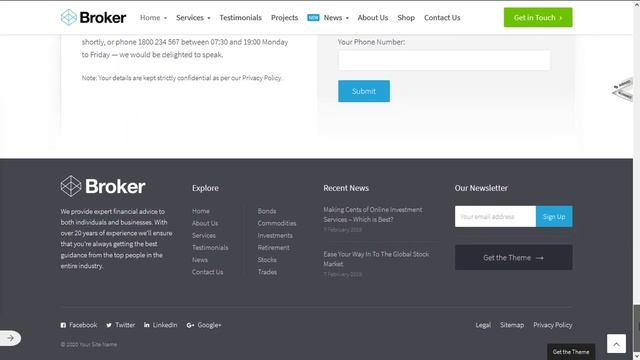Focus the newsletter email address field

[495, 216]
